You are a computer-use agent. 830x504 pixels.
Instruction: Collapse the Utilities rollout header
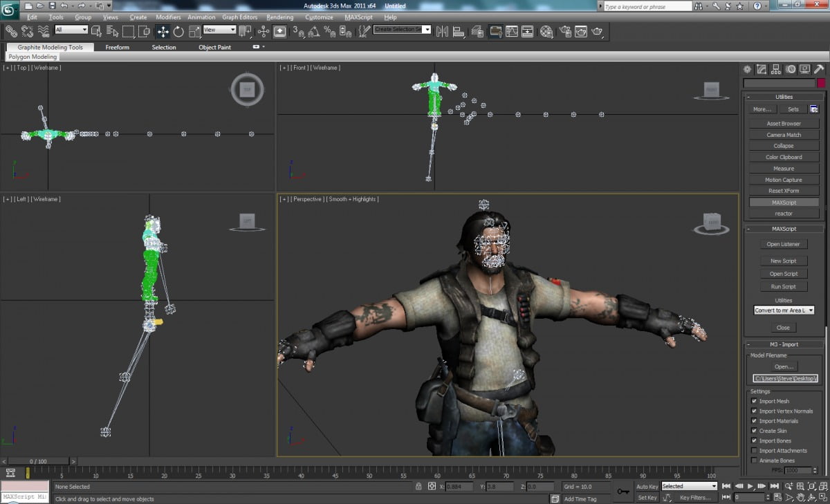tap(784, 97)
